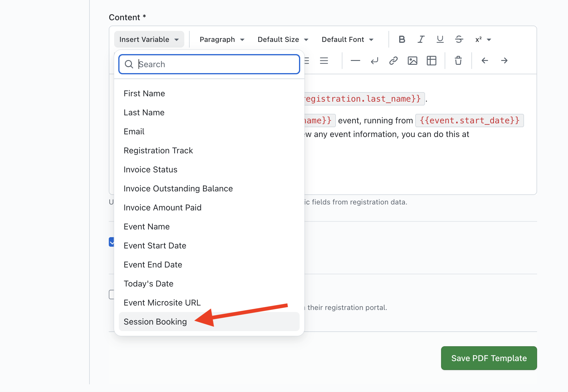
Task: Toggle italic formatting
Action: [421, 39]
